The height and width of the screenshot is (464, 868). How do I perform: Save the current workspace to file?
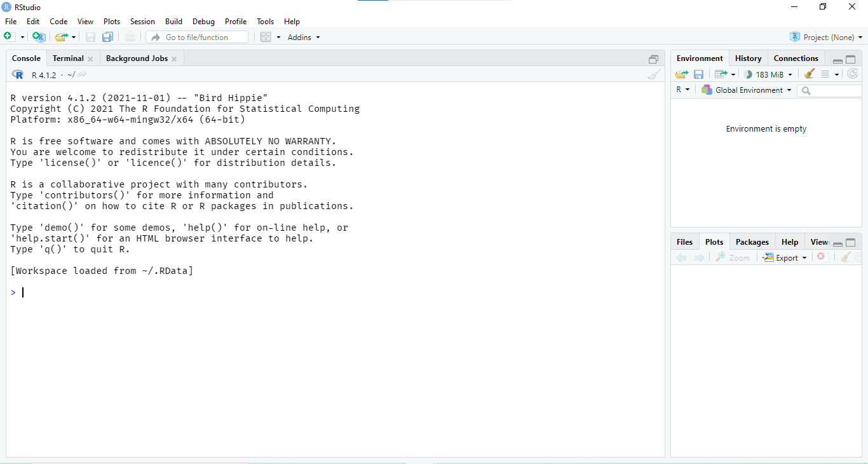pos(698,74)
